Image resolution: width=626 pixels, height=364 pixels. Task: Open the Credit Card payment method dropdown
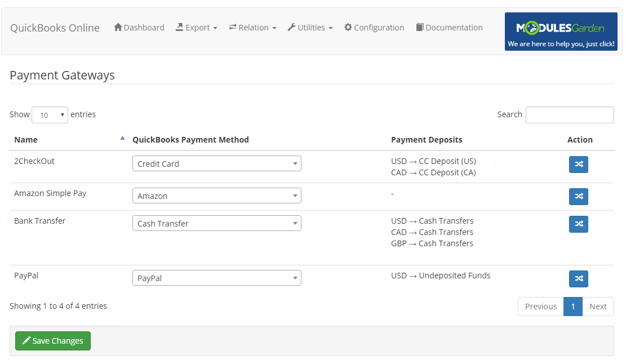pos(216,163)
